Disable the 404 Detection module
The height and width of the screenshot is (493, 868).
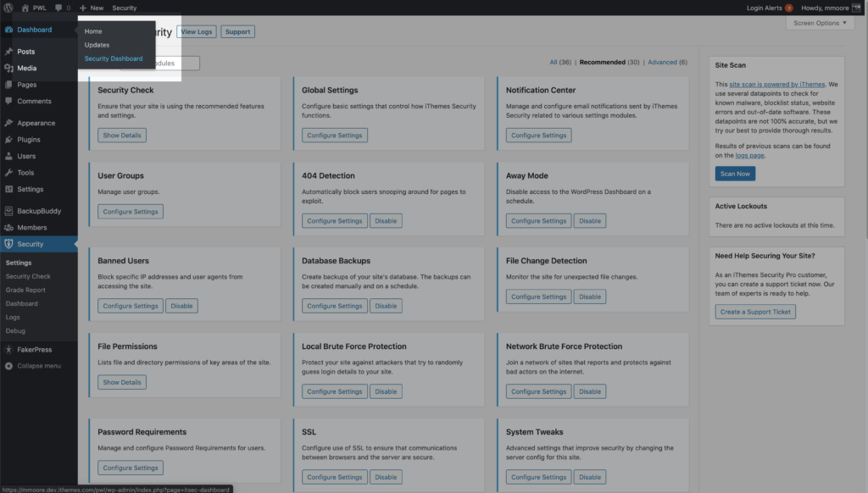(386, 221)
